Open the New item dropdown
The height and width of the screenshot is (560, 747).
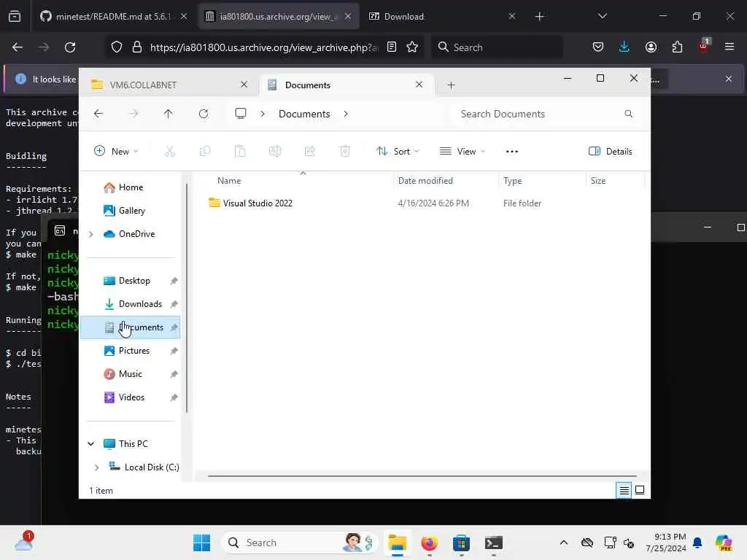click(x=116, y=152)
